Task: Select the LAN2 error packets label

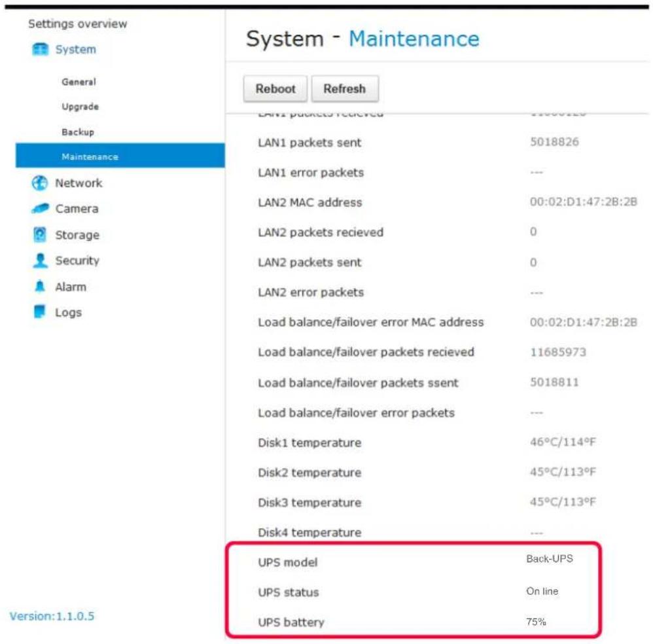Action: pyautogui.click(x=311, y=293)
